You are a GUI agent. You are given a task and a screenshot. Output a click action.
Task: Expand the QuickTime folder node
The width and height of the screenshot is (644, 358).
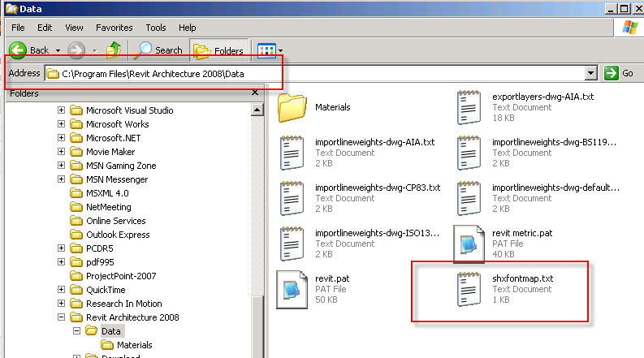click(61, 290)
